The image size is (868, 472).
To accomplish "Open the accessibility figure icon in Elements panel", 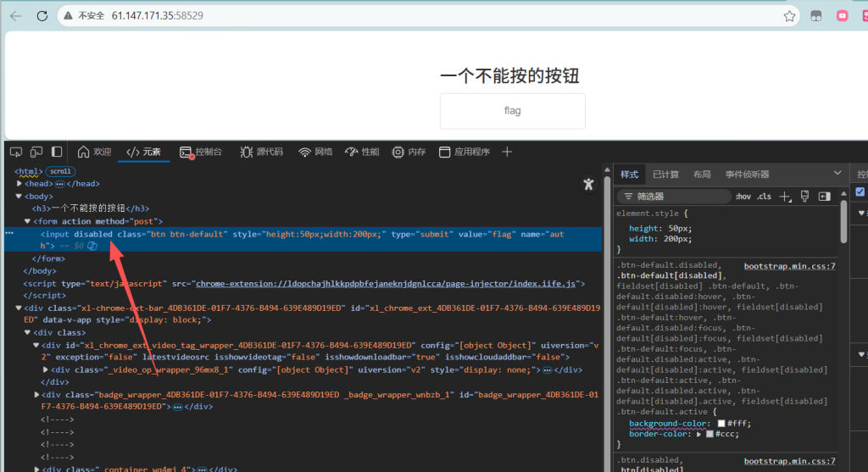I will pyautogui.click(x=588, y=184).
